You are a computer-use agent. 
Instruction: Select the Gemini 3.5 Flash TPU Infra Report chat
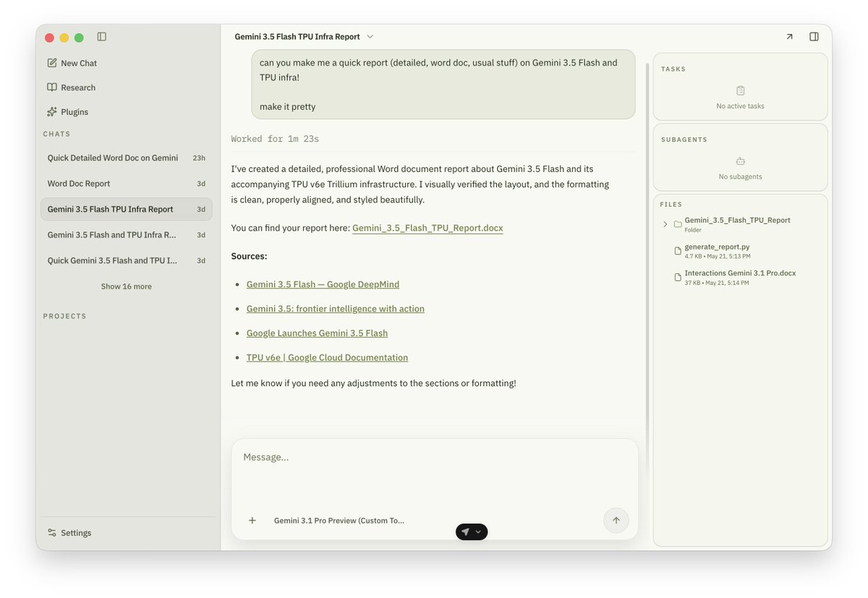[127, 209]
